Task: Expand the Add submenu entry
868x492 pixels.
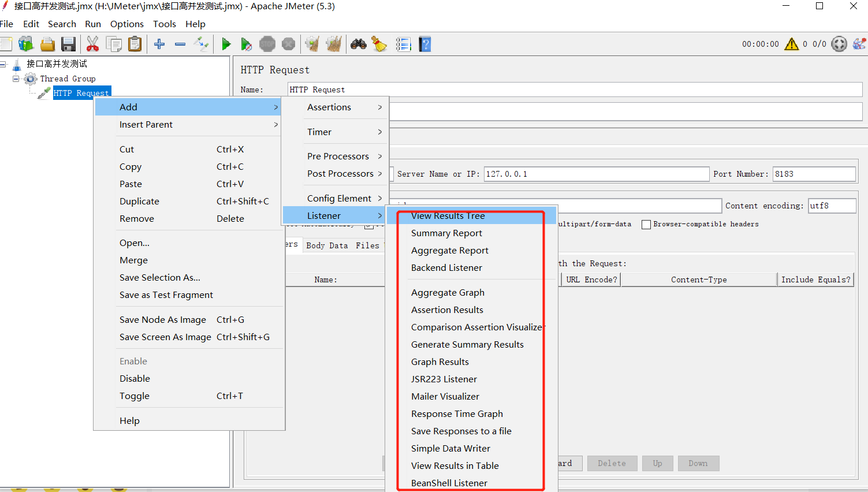Action: click(x=188, y=107)
